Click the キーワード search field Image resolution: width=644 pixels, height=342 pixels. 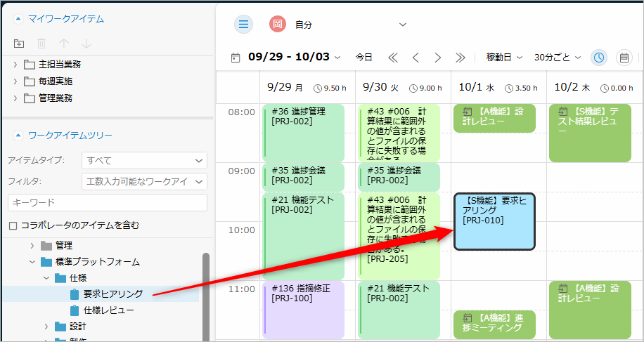click(108, 202)
